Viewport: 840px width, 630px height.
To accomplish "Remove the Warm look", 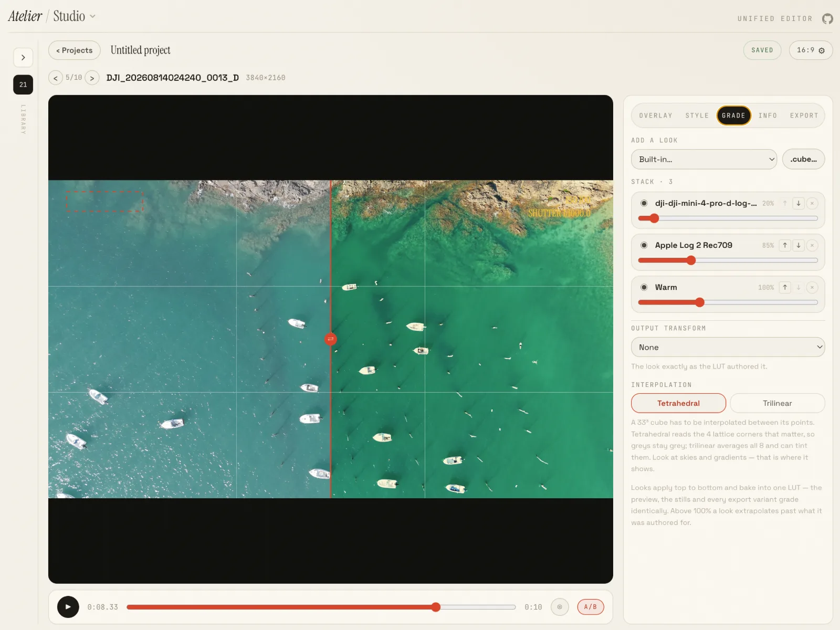I will 812,287.
